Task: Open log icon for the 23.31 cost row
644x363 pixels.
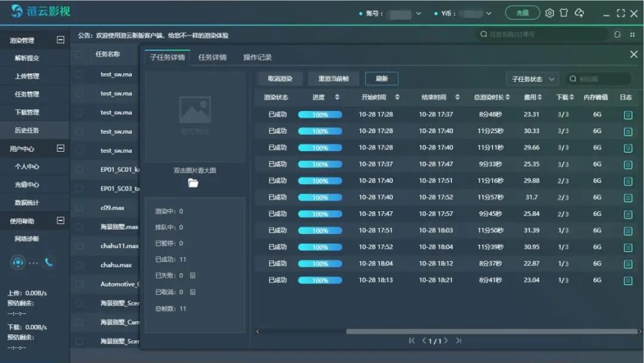Action: [x=627, y=115]
